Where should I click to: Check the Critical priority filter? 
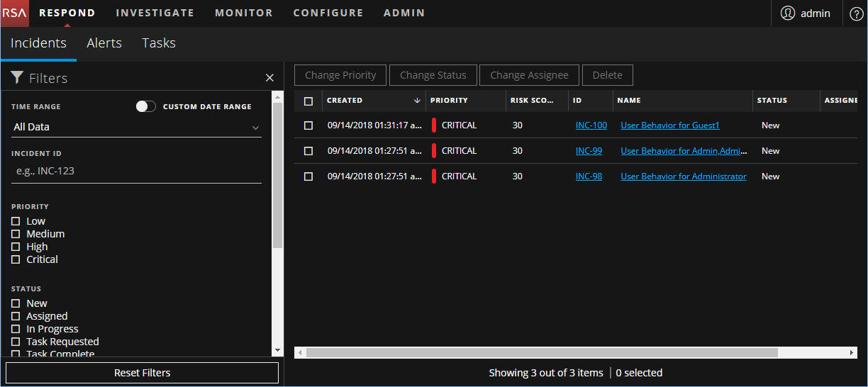[16, 260]
